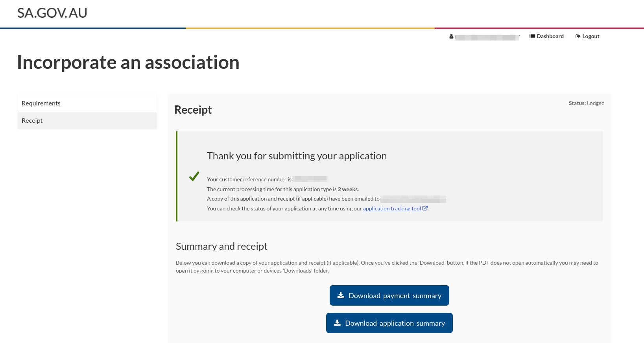Click the Status: Lodged label

point(586,103)
